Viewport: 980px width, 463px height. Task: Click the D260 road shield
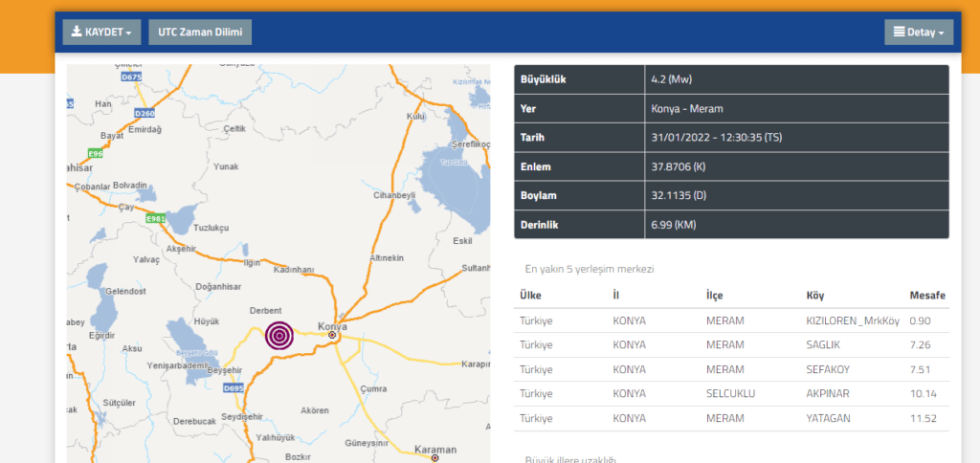pos(146,110)
